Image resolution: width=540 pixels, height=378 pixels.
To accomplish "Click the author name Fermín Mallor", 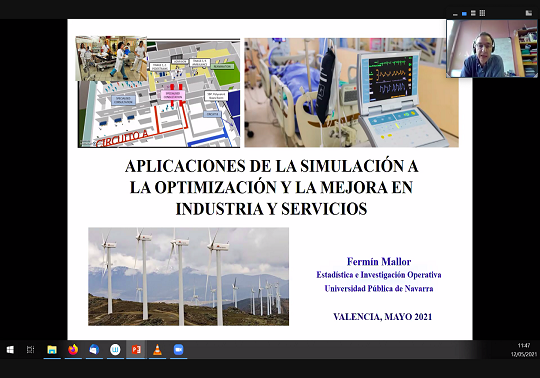I will pos(379,262).
